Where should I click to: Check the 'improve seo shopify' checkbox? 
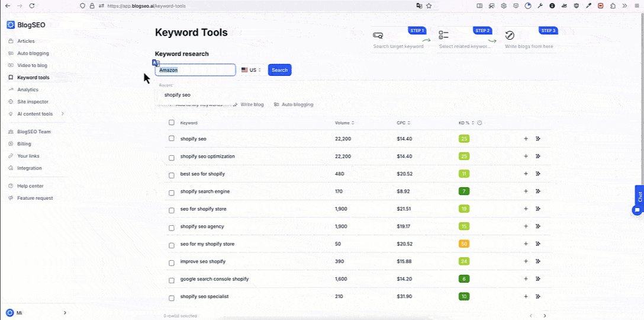coord(172,263)
